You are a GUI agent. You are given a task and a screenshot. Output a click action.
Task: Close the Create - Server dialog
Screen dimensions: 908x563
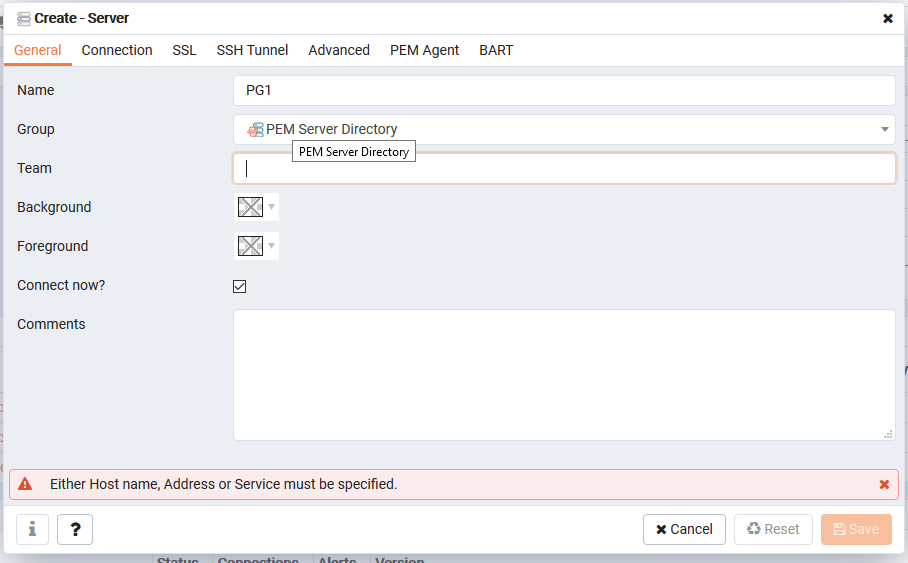[888, 18]
